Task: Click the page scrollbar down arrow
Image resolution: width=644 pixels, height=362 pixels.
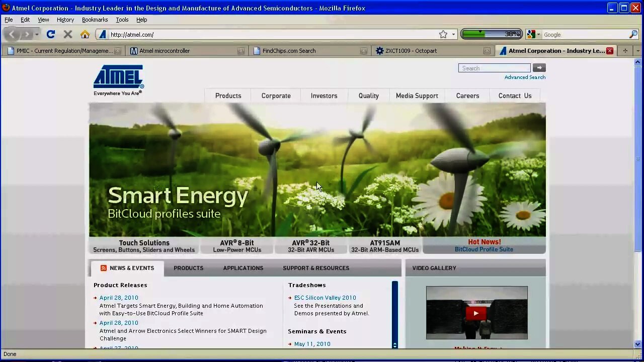Action: 638,344
